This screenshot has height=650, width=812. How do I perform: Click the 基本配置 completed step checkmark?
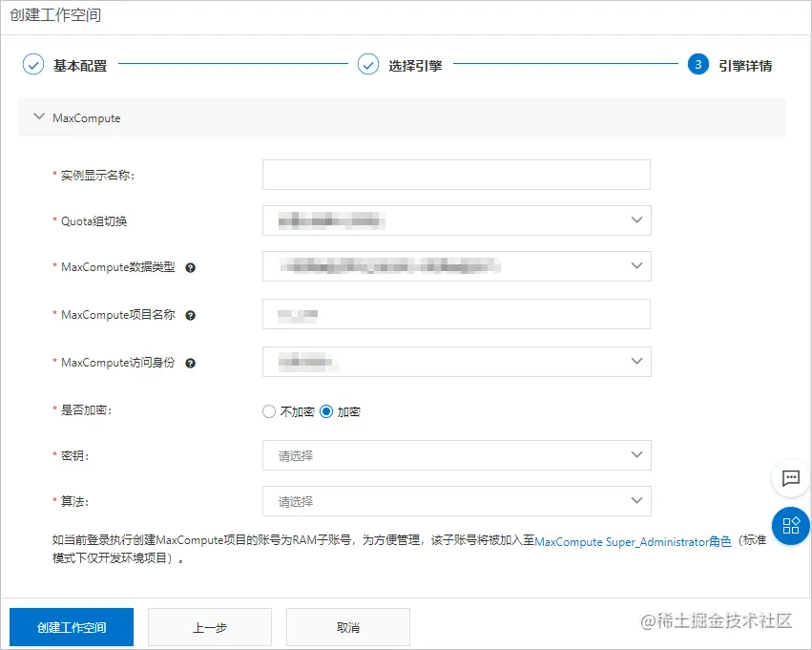tap(33, 64)
